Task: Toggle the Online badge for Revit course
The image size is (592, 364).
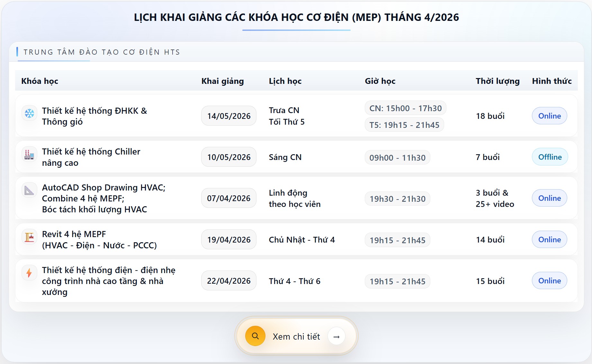Action: (x=549, y=239)
